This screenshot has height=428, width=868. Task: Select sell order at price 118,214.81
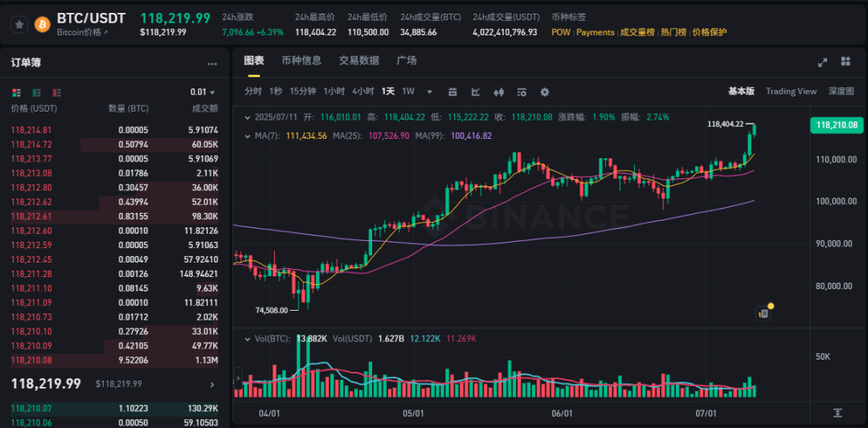click(x=115, y=131)
